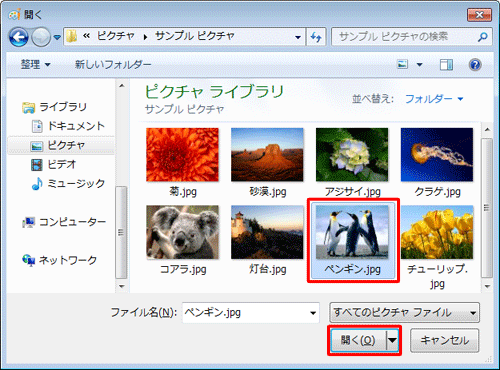
Task: Click the change view icon
Action: tap(403, 64)
